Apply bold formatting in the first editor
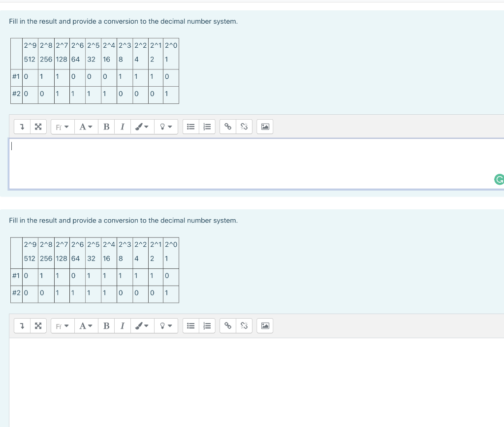Screen dimensions: 504x427 (x=106, y=127)
